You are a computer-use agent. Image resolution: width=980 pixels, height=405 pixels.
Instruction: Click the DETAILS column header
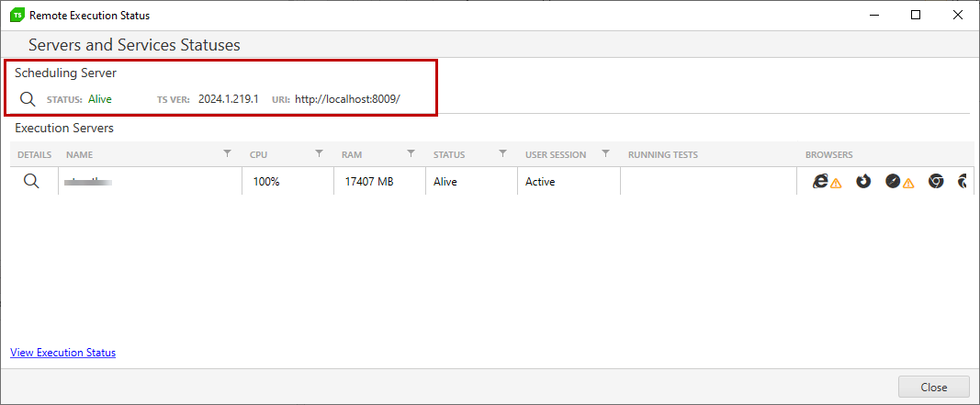pos(34,154)
